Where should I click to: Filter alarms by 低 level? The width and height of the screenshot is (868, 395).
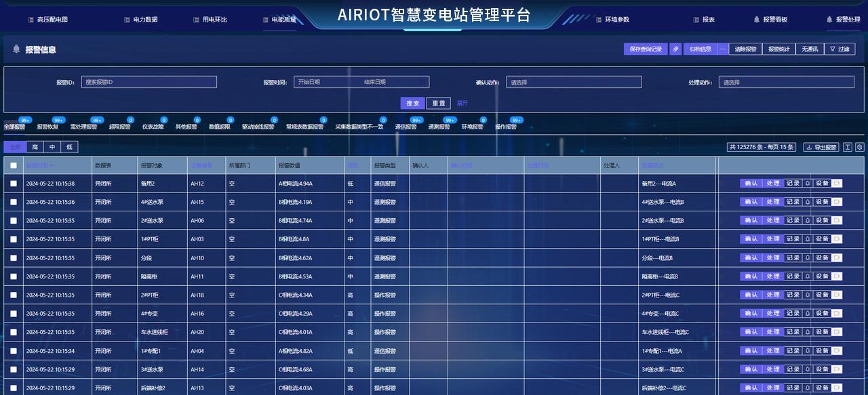click(69, 147)
